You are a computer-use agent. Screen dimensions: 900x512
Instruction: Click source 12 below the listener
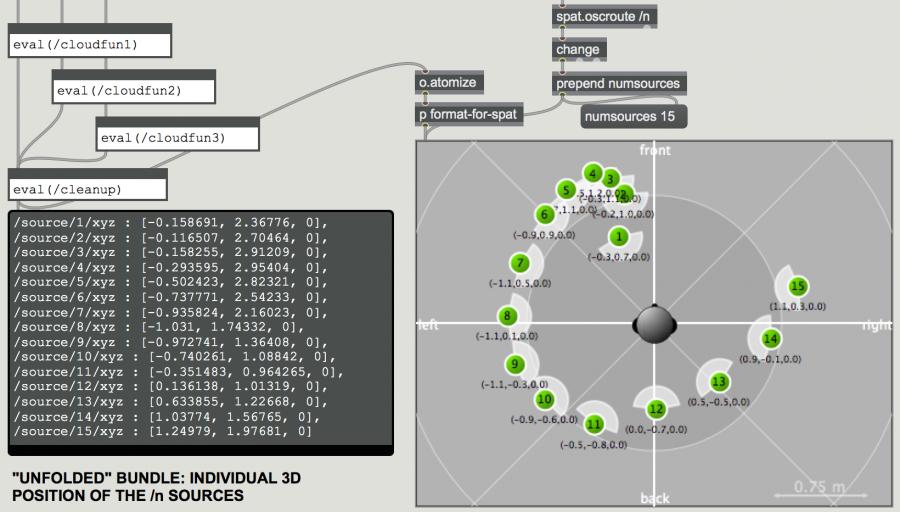tap(656, 409)
